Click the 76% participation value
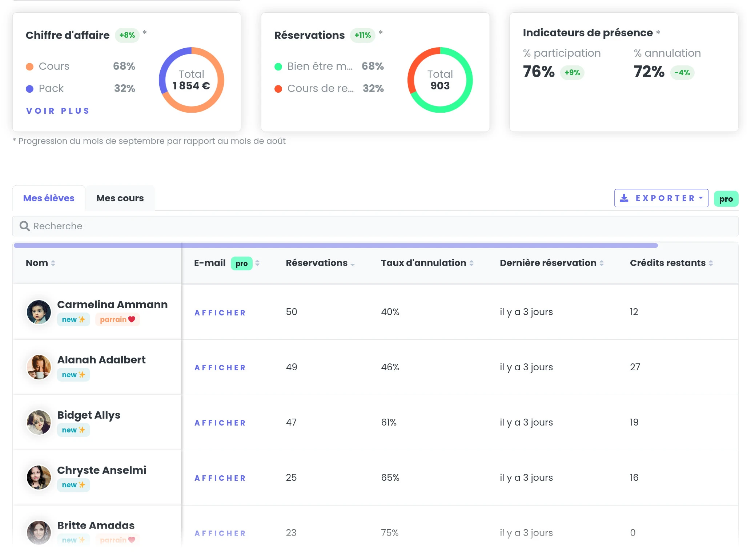This screenshot has height=560, width=747. point(539,72)
